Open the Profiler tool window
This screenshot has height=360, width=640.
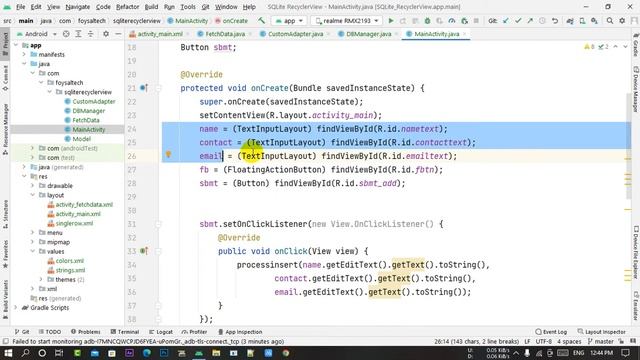195,332
